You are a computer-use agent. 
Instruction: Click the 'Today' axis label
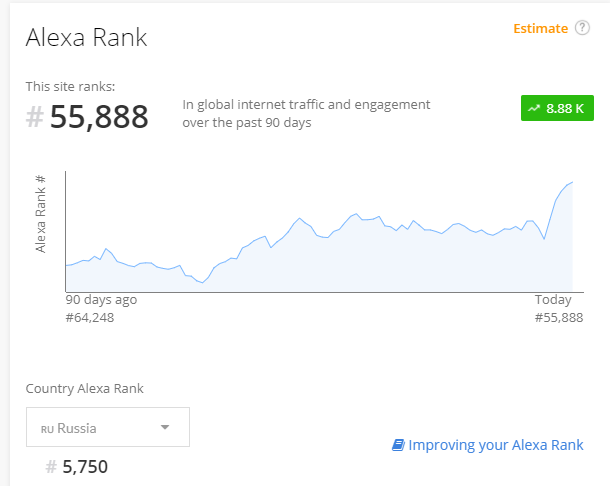pos(553,300)
